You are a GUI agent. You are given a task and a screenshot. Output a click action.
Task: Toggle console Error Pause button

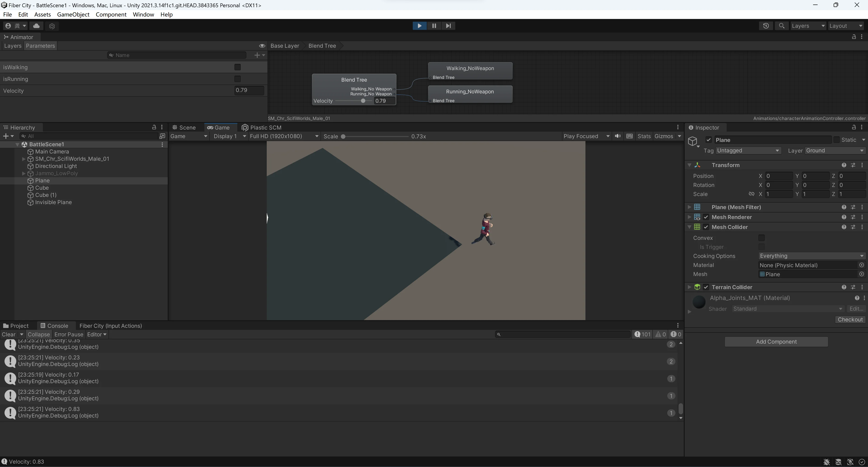[x=68, y=335]
